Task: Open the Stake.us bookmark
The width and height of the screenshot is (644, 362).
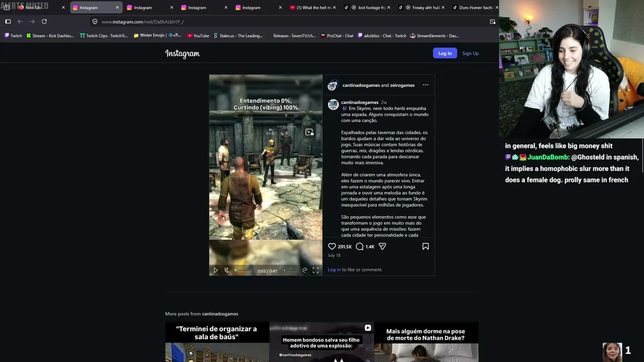Action: tap(238, 36)
